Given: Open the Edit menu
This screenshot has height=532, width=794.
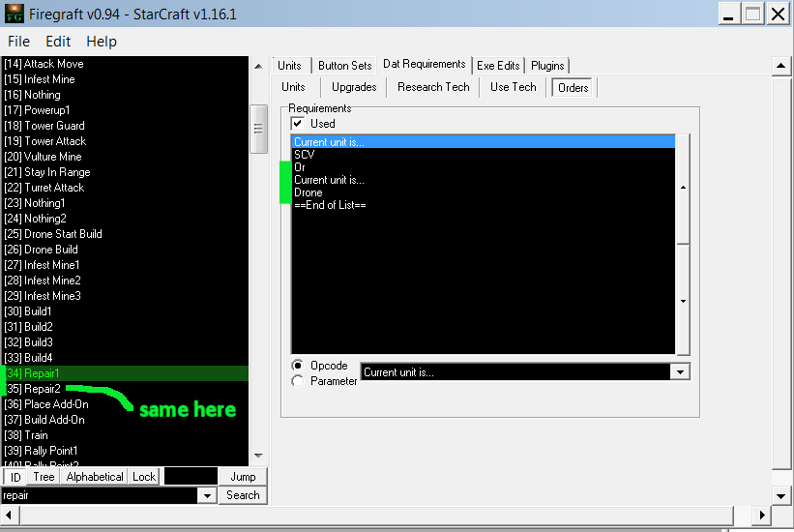Looking at the screenshot, I should coord(58,42).
